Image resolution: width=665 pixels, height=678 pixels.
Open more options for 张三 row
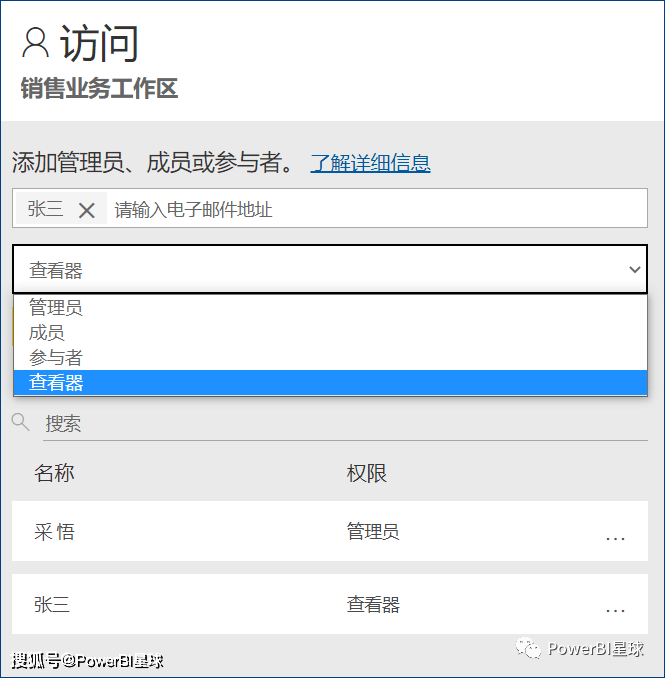615,611
